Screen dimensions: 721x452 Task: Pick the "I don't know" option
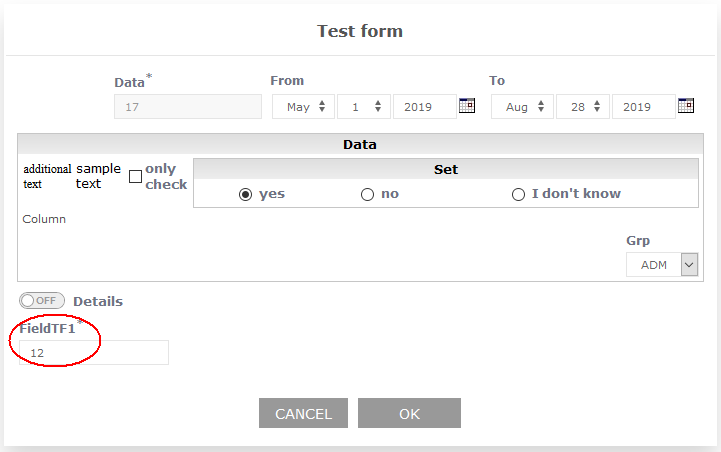click(x=518, y=194)
